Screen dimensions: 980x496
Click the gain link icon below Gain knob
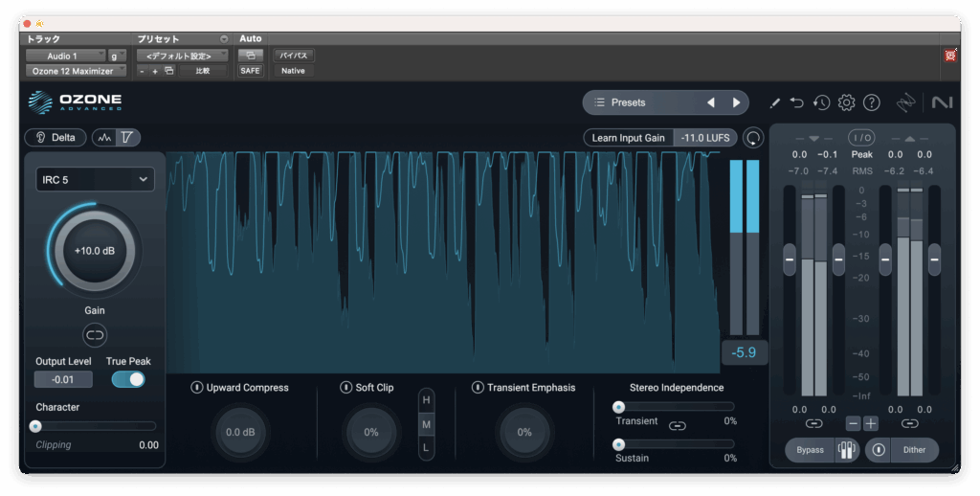coord(95,334)
